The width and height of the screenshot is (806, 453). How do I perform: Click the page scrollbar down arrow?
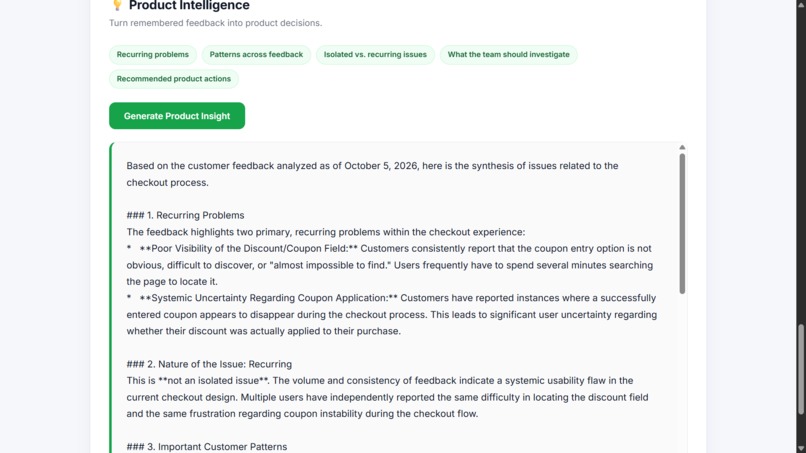coord(801,448)
